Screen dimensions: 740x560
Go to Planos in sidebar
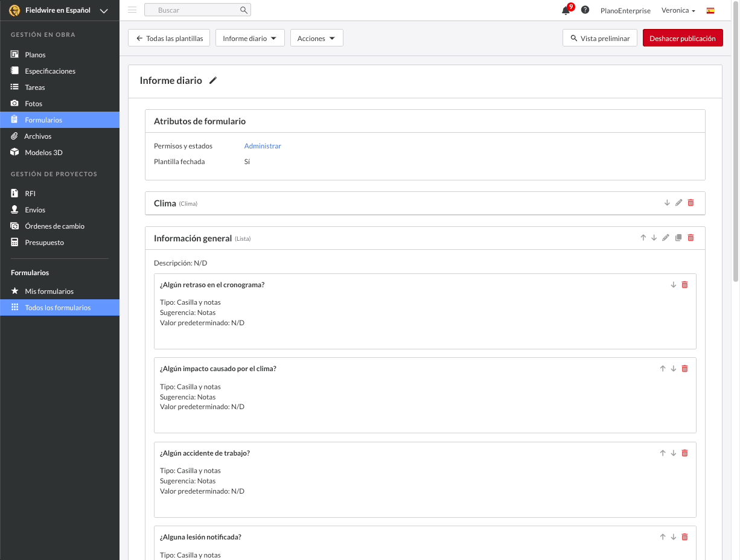60,55
